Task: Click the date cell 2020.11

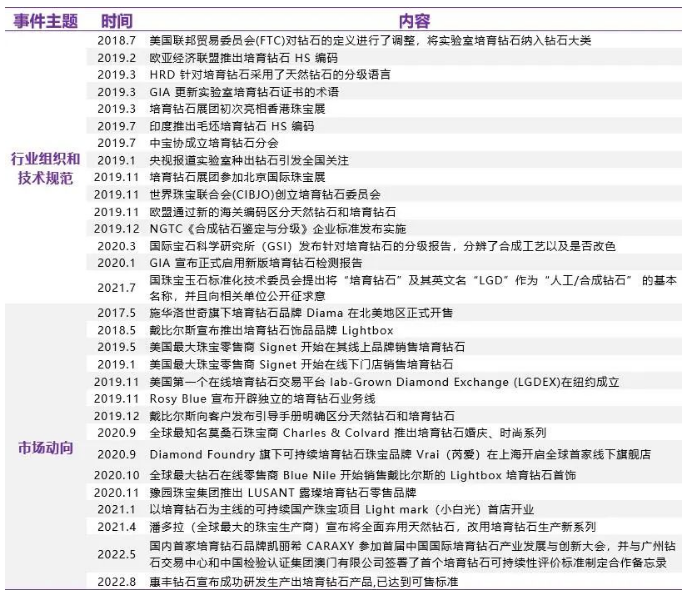Action: tap(117, 493)
